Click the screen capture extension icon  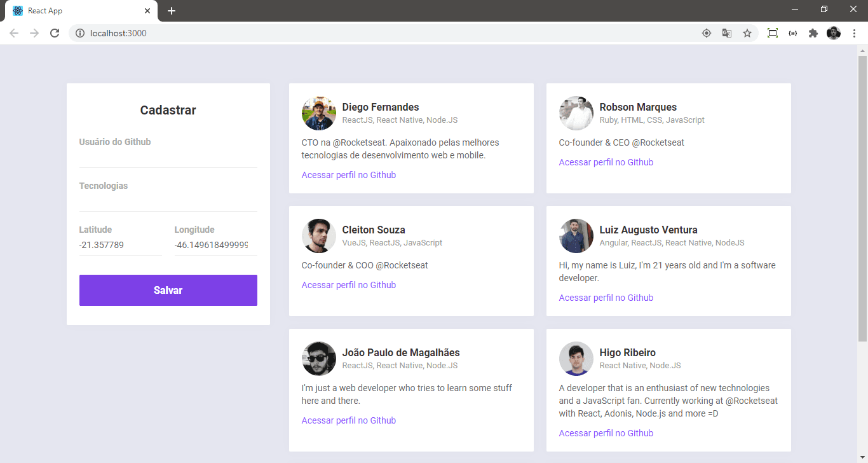point(773,32)
